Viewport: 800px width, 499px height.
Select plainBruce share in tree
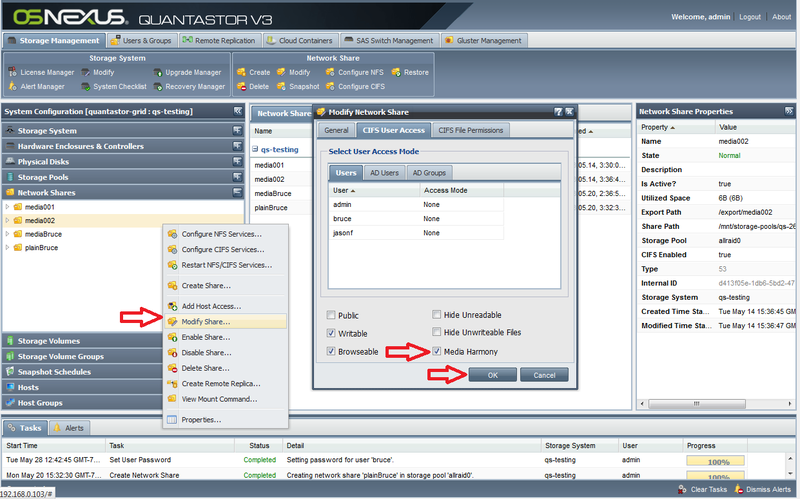coord(41,248)
